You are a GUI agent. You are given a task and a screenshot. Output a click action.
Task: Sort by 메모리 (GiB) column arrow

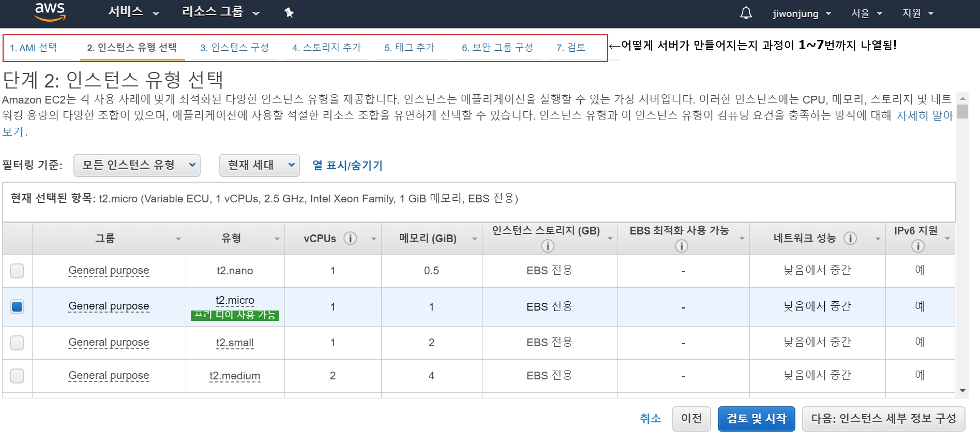click(x=474, y=239)
